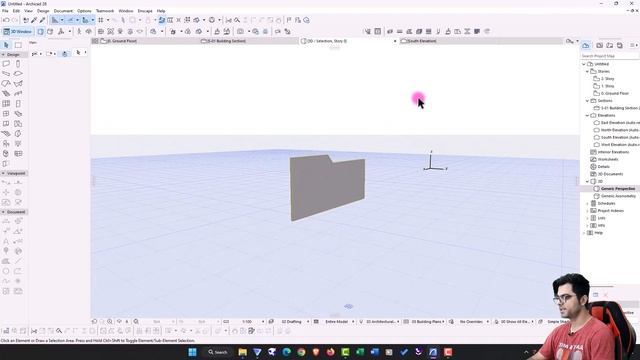Open the File menu

point(5,11)
